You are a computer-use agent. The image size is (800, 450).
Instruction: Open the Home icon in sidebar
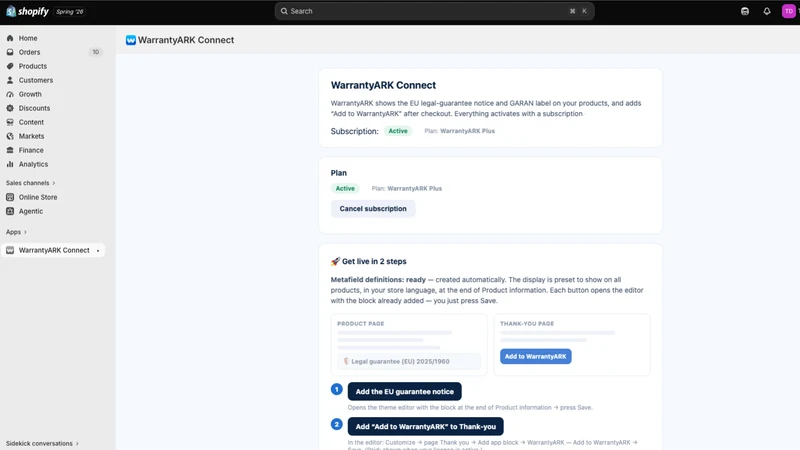coord(10,38)
